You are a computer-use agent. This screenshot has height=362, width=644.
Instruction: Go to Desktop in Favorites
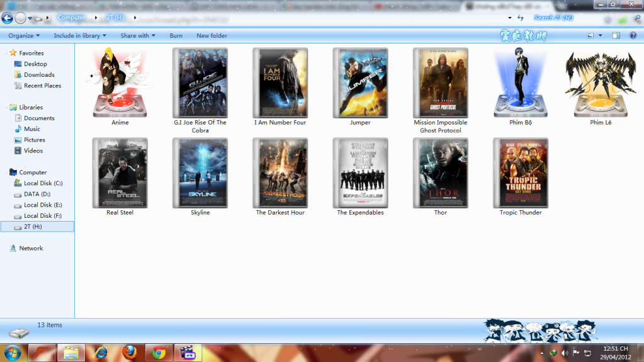point(35,64)
